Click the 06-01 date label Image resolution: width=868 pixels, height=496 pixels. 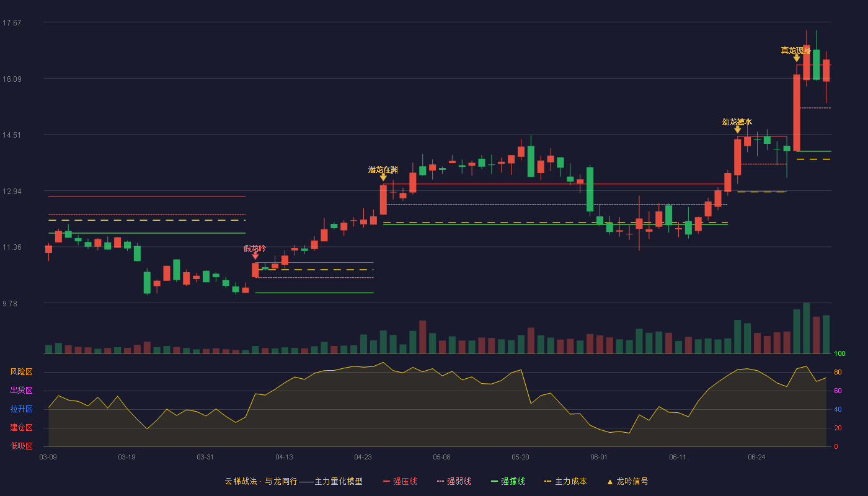tap(599, 457)
